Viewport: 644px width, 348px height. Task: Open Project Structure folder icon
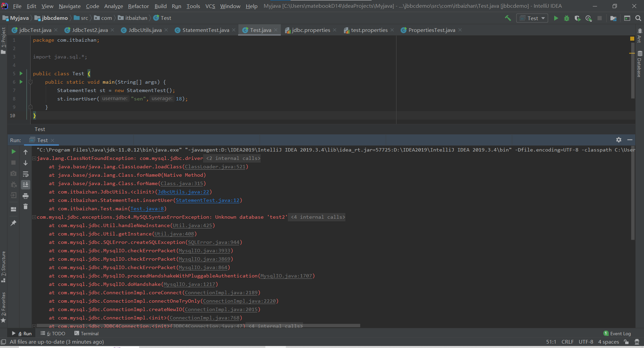pyautogui.click(x=613, y=18)
